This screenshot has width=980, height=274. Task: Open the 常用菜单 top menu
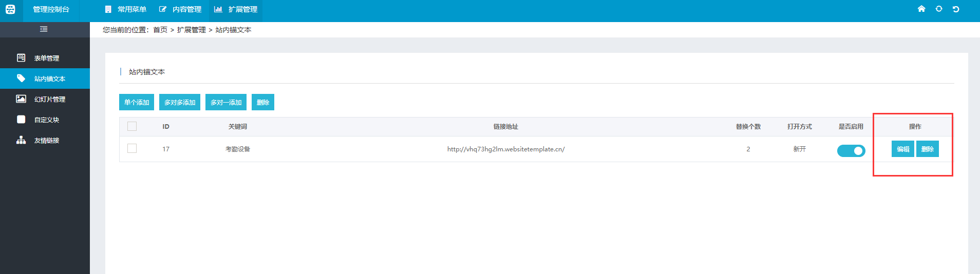tap(126, 9)
